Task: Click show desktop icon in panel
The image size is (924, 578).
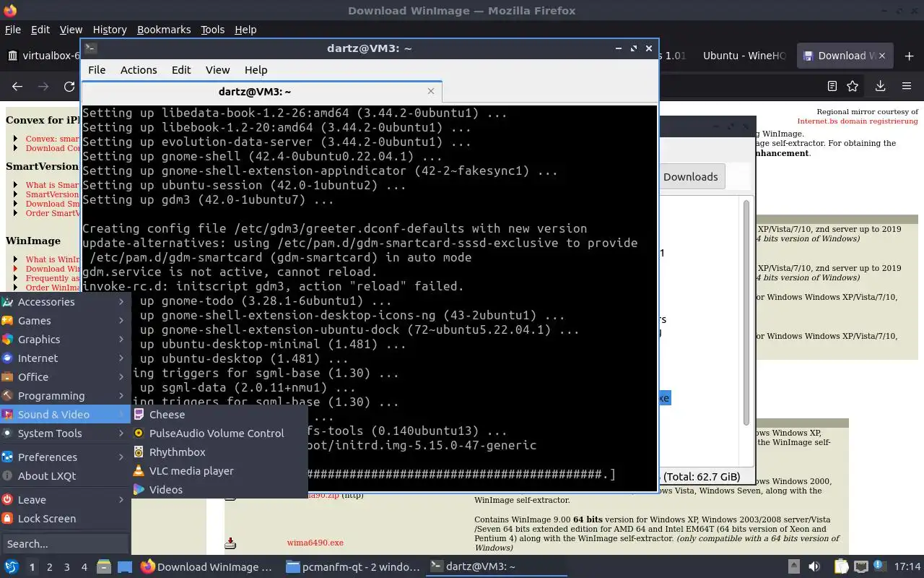Action: [x=125, y=567]
